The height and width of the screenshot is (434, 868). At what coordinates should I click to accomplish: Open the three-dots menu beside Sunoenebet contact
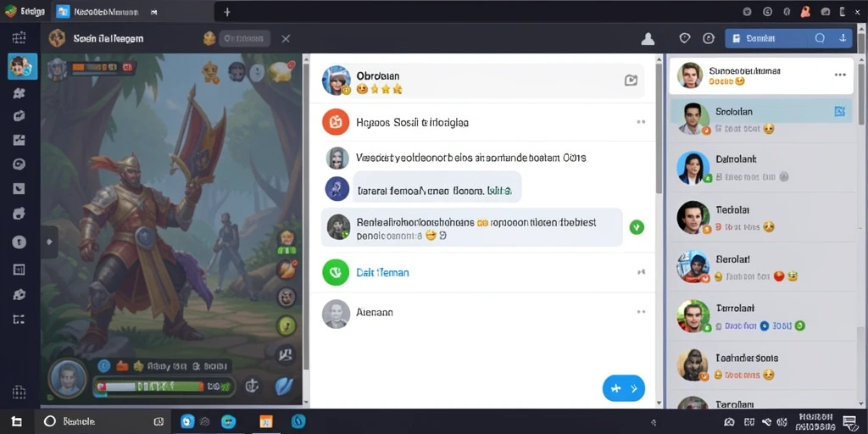840,75
